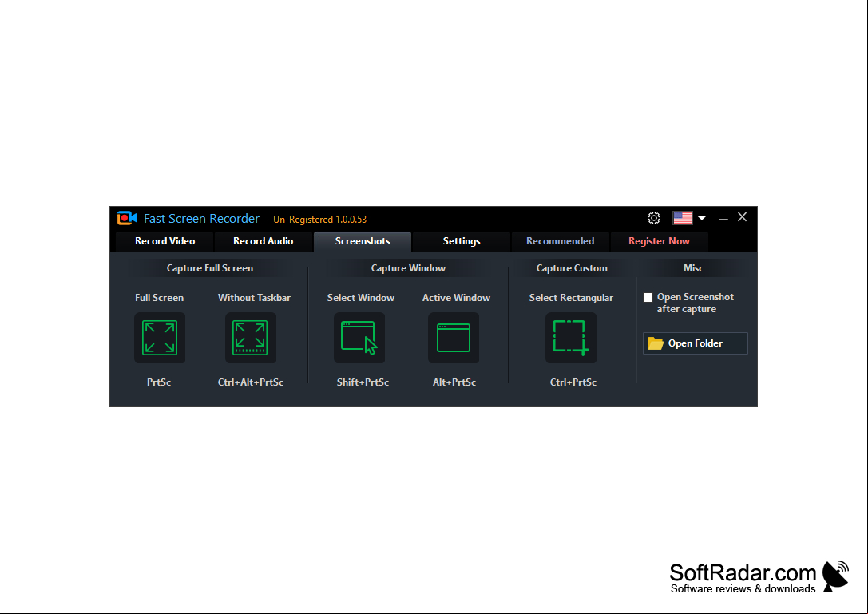Viewport: 868px width, 614px height.
Task: Click the US flag language icon
Action: [x=682, y=218]
